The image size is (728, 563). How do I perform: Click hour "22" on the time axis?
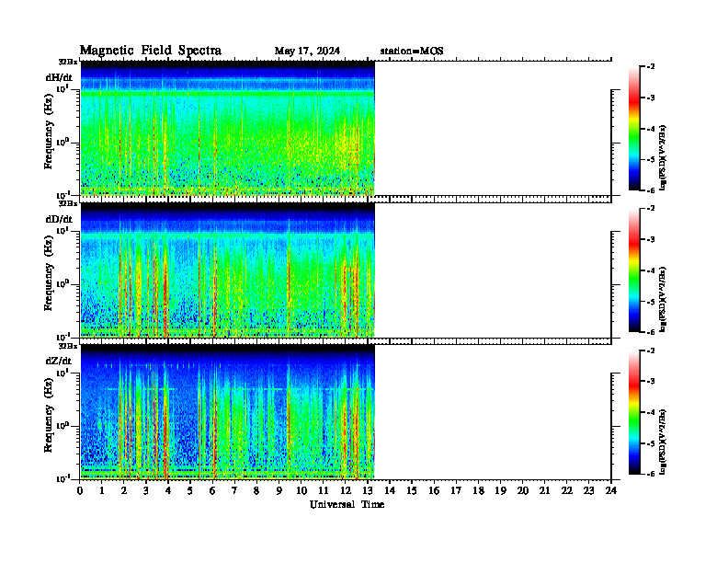tap(567, 491)
